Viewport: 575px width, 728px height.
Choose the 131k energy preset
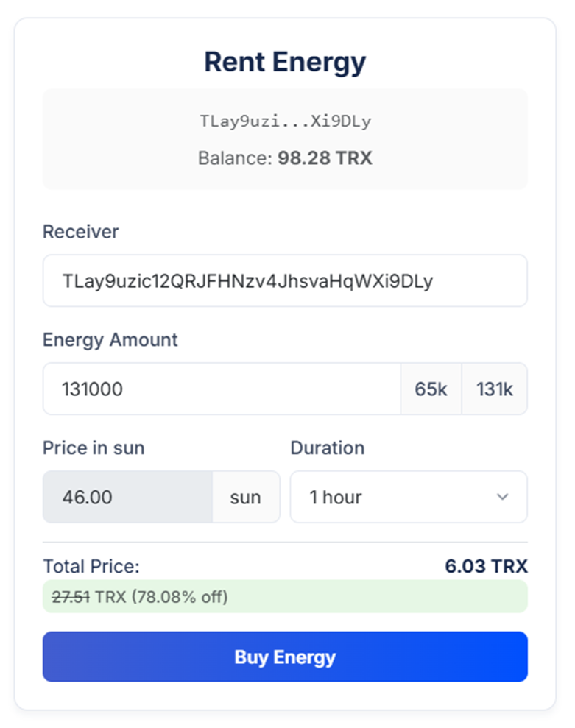(495, 389)
